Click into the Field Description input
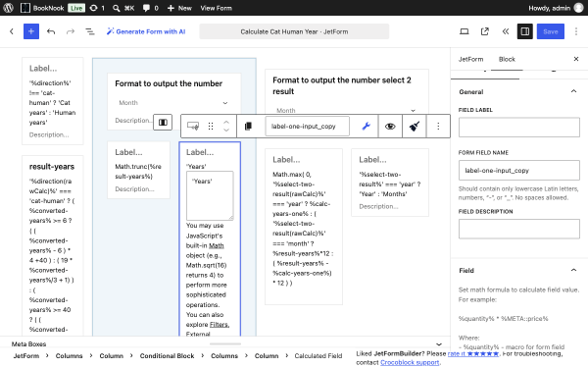This screenshot has height=368, width=588. pyautogui.click(x=519, y=229)
